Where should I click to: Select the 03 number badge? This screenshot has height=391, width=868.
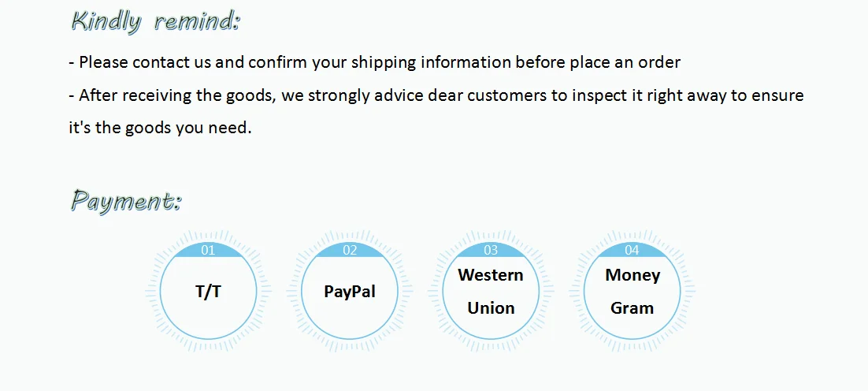coord(491,250)
